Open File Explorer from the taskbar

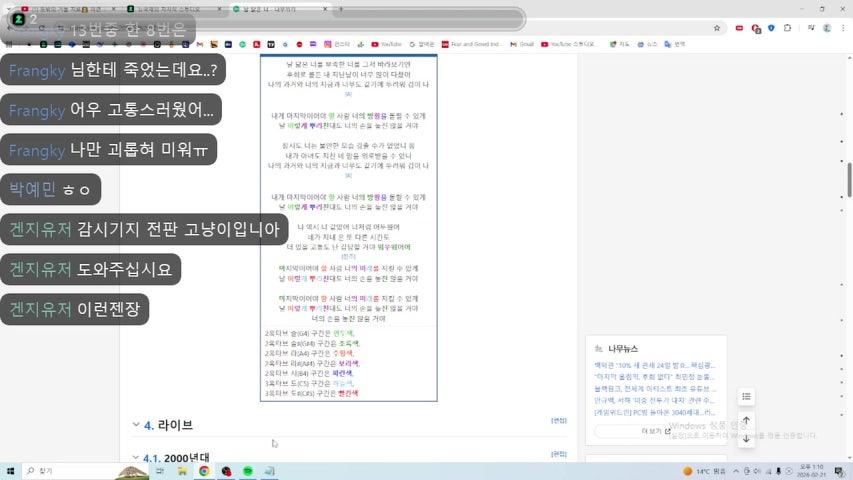tap(182, 471)
